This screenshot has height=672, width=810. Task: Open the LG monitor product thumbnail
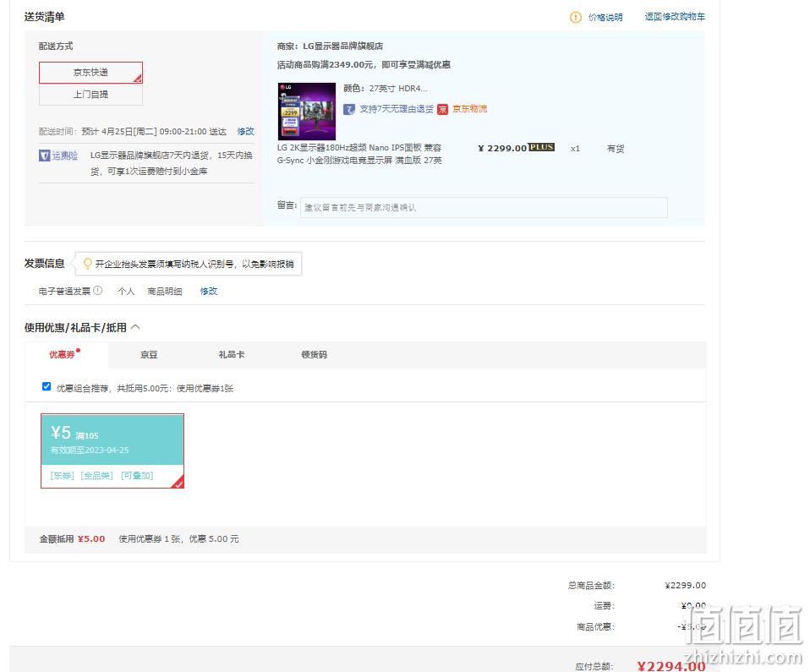click(307, 111)
